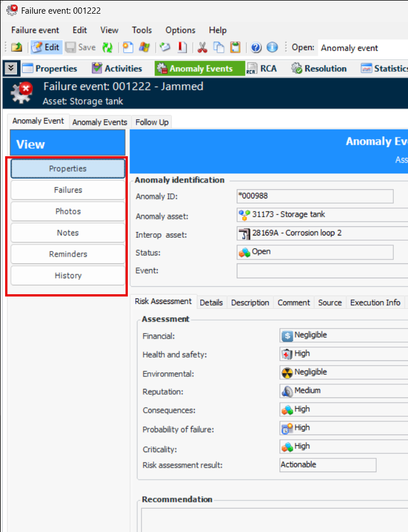
Task: Open the Statistics tab
Action: 384,68
